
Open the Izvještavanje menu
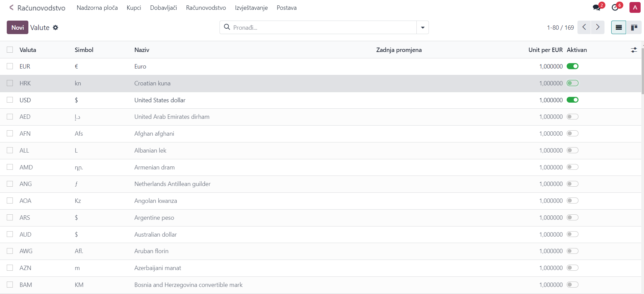pos(251,8)
